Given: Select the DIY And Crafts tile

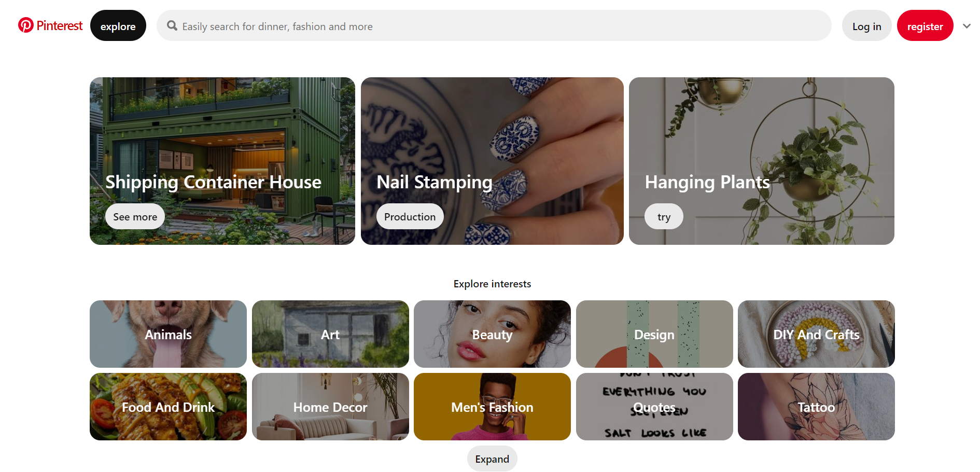Looking at the screenshot, I should 816,334.
